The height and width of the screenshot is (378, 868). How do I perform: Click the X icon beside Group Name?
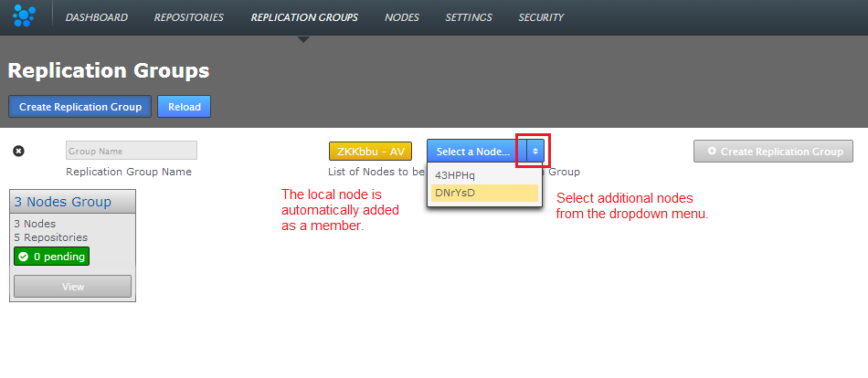19,151
